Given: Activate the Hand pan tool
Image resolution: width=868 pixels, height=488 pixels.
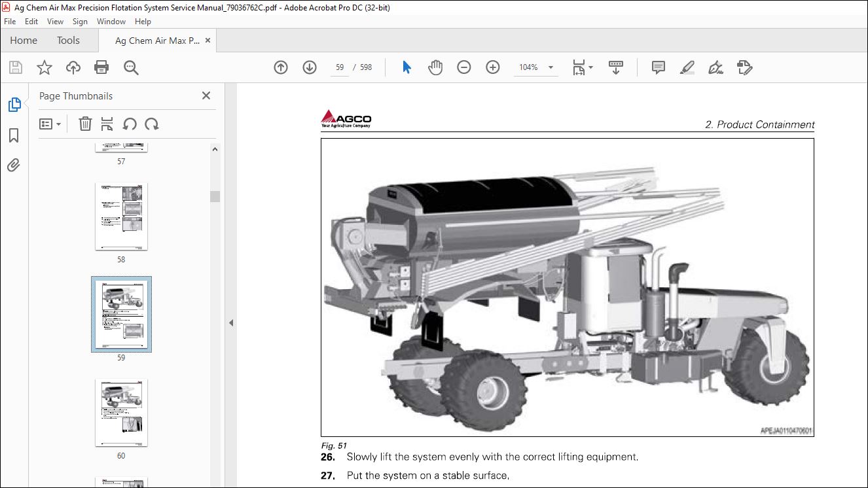Looking at the screenshot, I should click(x=435, y=67).
